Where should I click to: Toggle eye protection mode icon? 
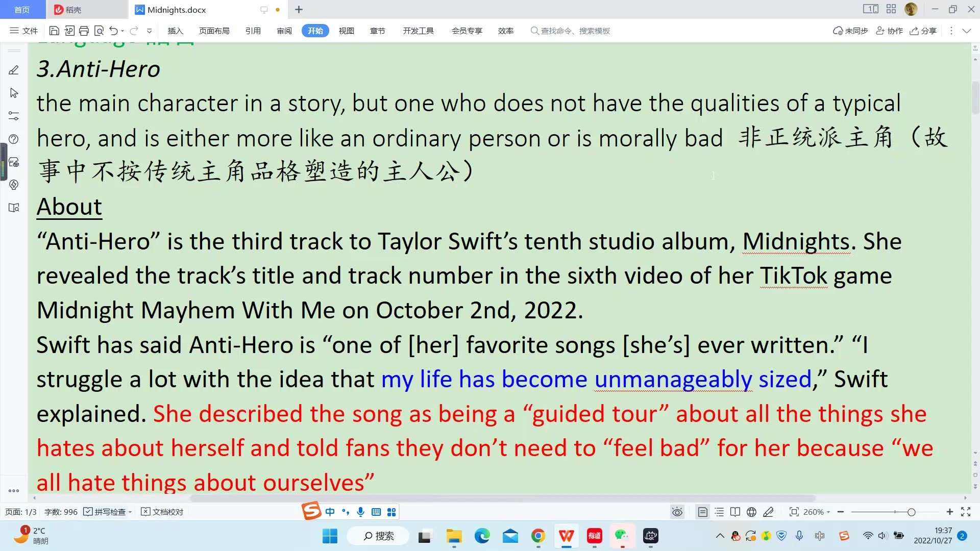tap(677, 512)
